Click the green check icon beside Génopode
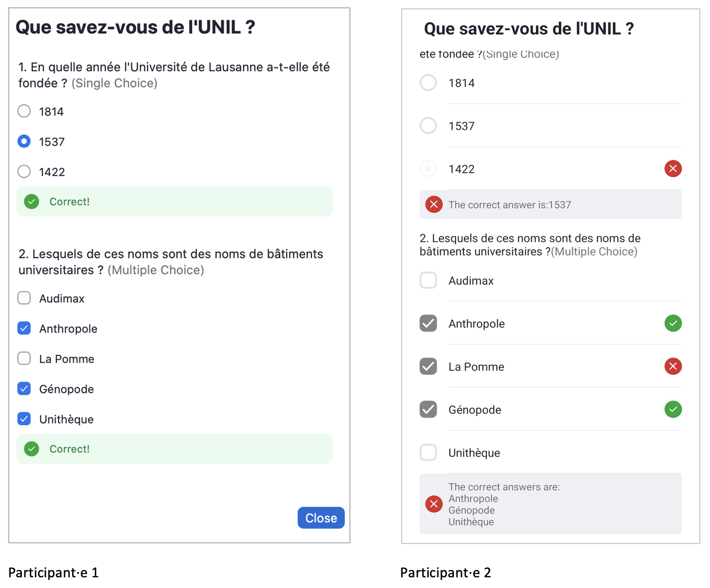 tap(673, 409)
